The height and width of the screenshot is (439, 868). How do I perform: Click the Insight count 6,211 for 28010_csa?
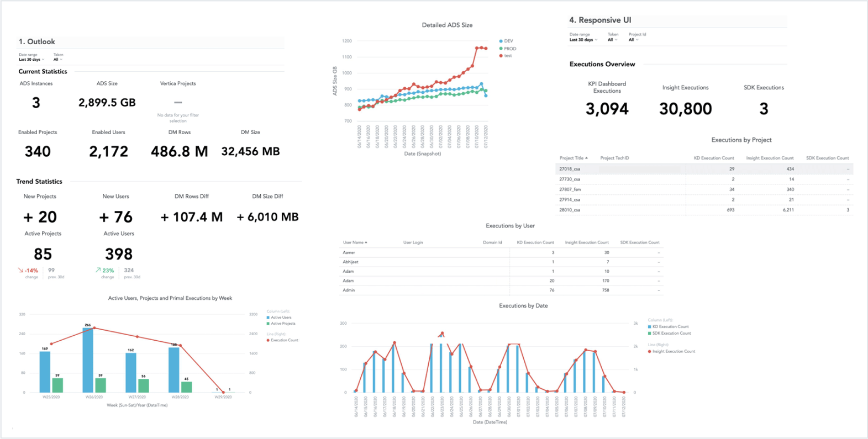pyautogui.click(x=788, y=210)
